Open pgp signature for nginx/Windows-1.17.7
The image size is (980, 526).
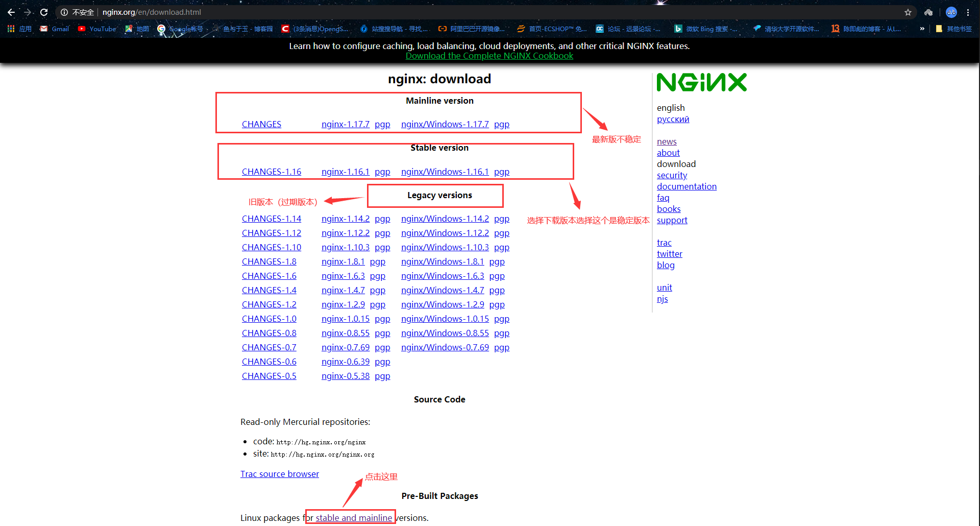502,125
